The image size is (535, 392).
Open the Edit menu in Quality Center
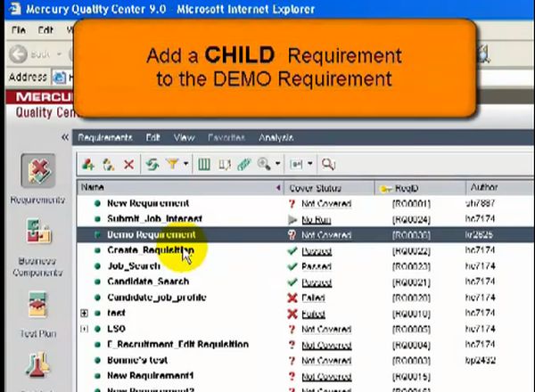[152, 138]
